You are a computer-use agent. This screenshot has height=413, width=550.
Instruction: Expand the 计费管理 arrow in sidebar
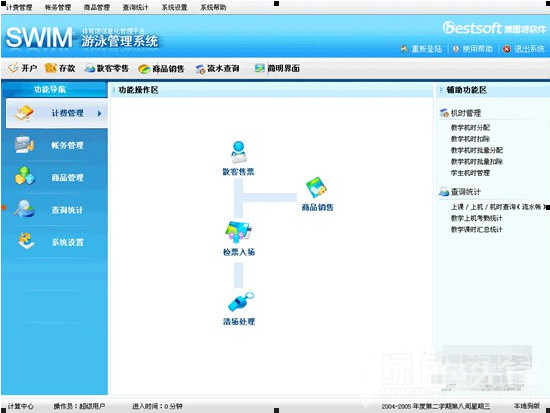click(x=100, y=113)
